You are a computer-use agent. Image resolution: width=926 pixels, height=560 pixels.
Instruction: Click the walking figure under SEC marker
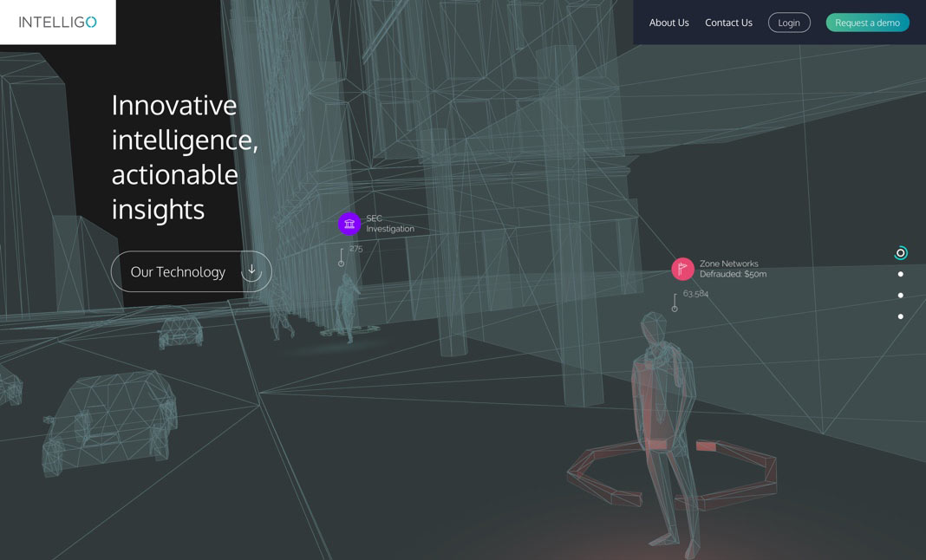[349, 308]
